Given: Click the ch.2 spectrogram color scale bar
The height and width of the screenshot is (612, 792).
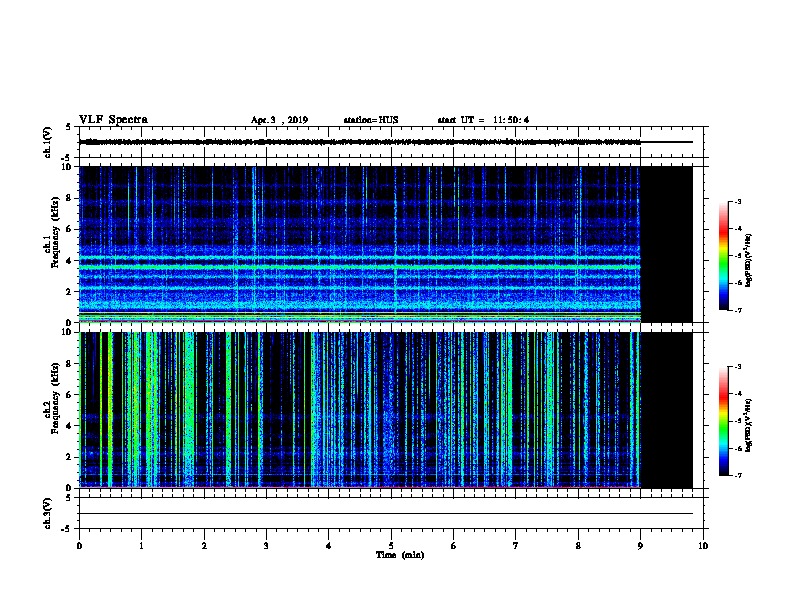Looking at the screenshot, I should 724,421.
